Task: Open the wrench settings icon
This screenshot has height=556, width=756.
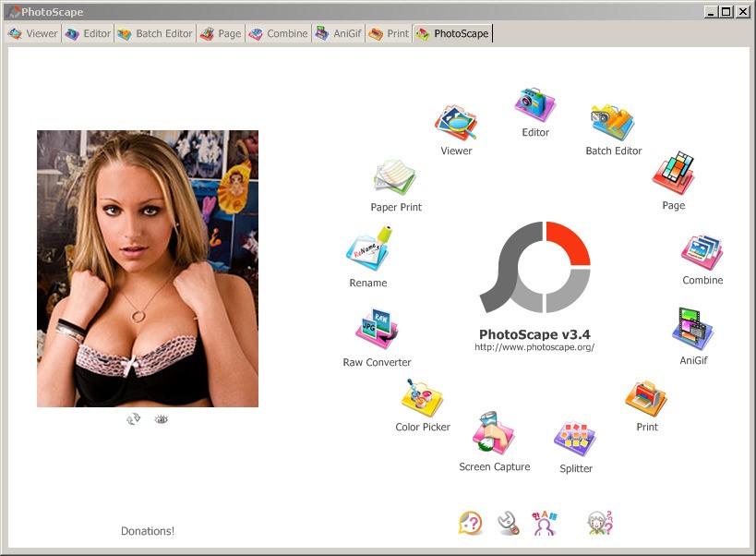Action: pos(509,523)
